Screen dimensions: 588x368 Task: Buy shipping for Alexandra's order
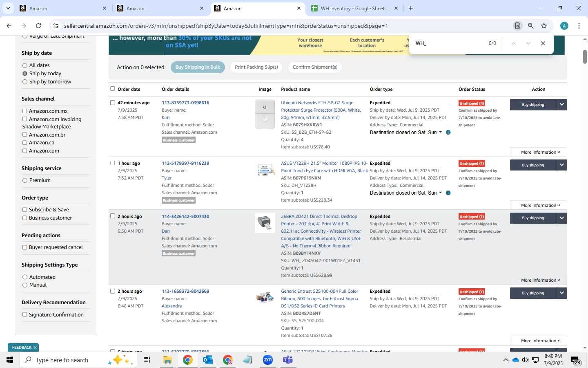[x=533, y=293]
